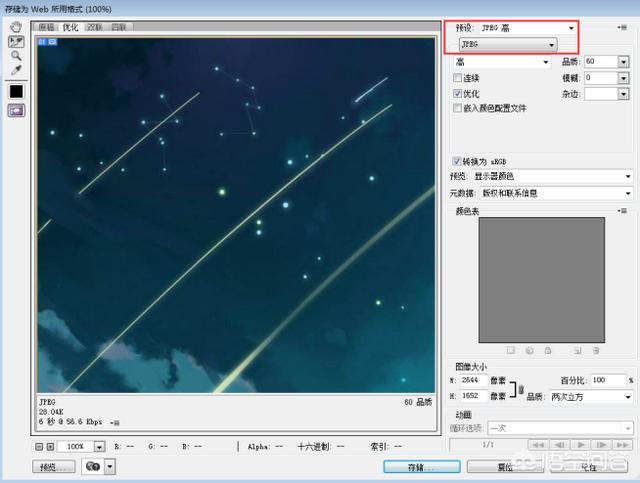
Task: Click the zoom out minus button
Action: pos(39,447)
